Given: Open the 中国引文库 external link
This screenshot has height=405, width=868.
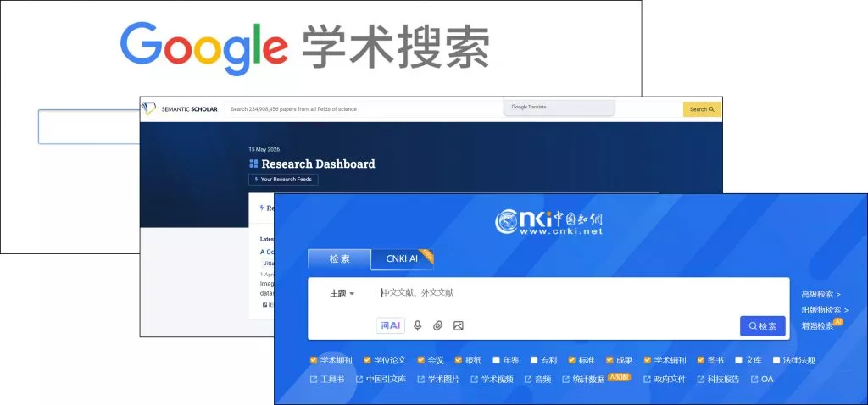Looking at the screenshot, I should pos(381,380).
